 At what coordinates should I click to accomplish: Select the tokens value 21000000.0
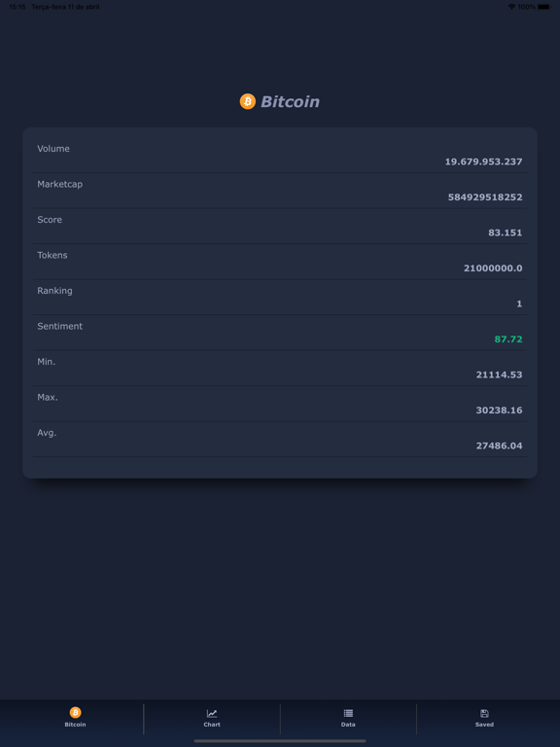point(493,268)
